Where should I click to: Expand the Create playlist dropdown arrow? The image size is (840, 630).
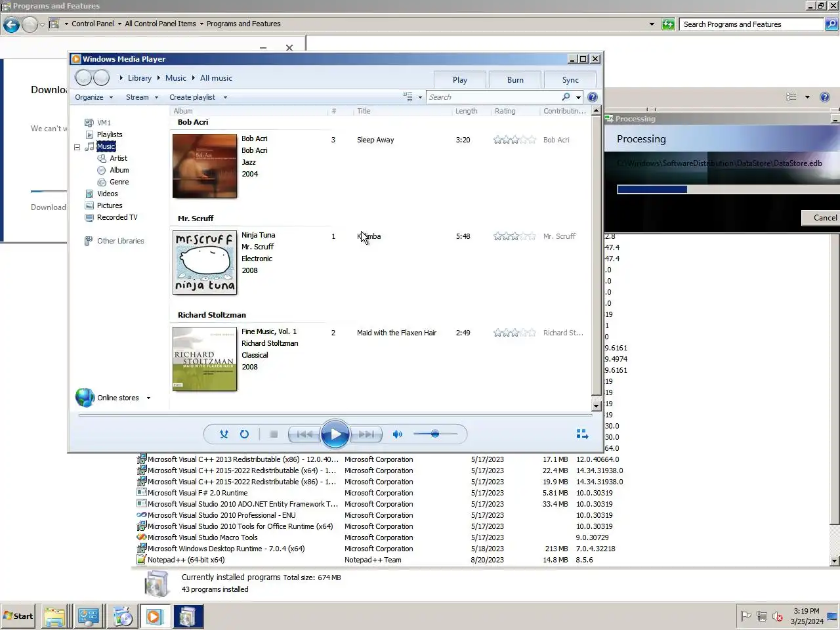pos(225,97)
